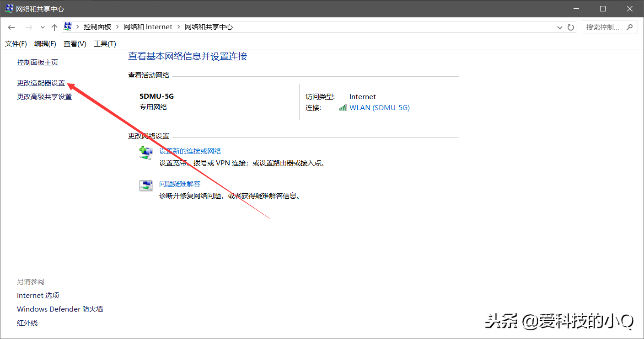Open 红外线 link
This screenshot has width=644, height=339.
[27, 323]
